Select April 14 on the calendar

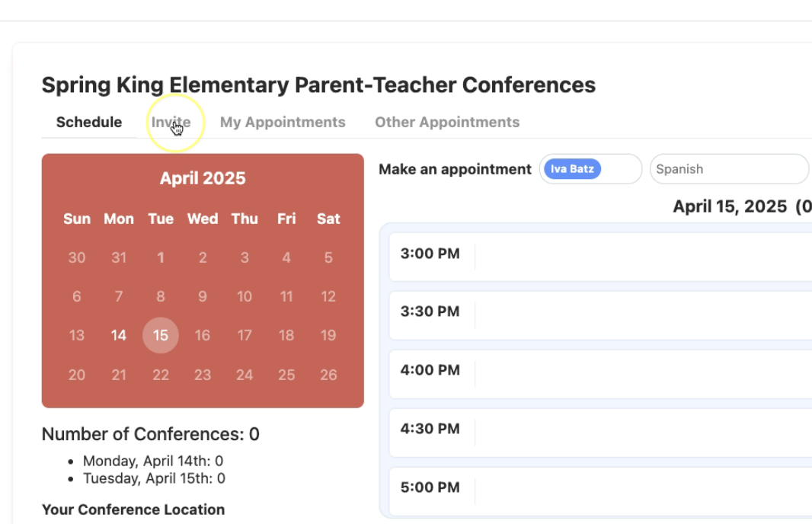119,335
